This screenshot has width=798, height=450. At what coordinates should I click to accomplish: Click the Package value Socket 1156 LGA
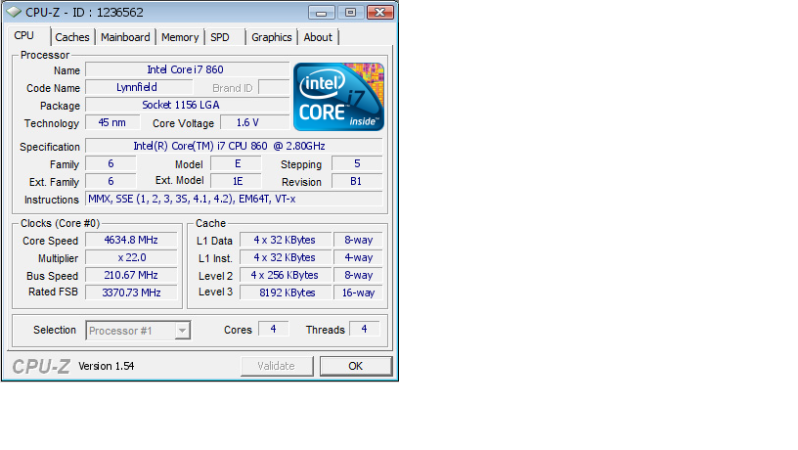187,105
